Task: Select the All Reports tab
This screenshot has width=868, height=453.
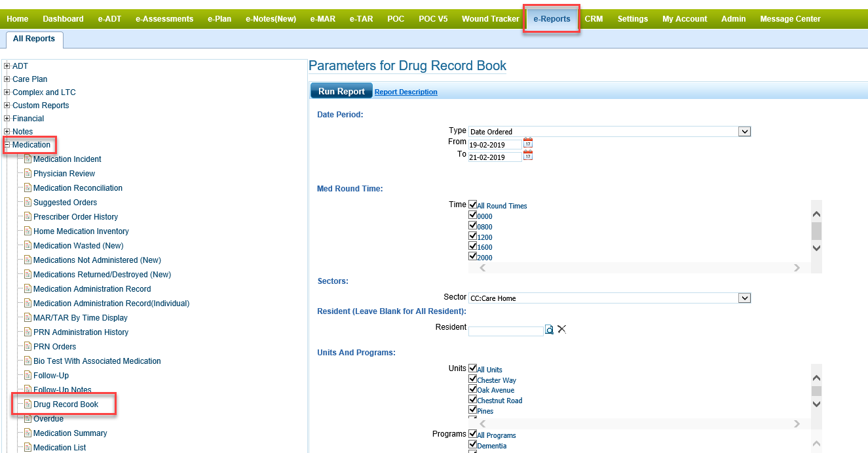Action: coord(35,39)
